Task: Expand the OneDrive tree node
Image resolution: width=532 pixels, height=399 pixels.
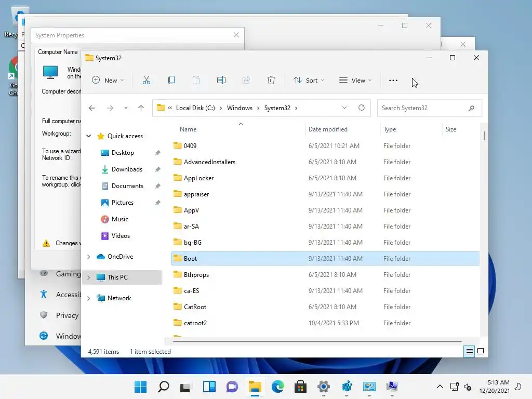Action: click(88, 257)
